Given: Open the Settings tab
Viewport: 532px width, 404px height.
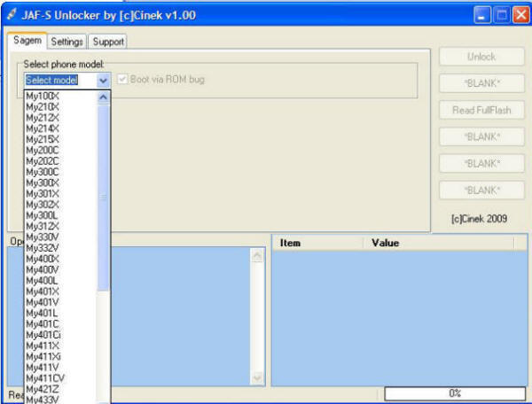Looking at the screenshot, I should pos(66,42).
